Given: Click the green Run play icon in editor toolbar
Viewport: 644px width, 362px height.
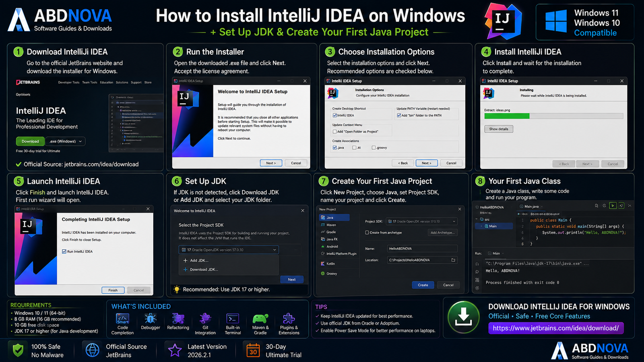Looking at the screenshot, I should click(x=613, y=206).
